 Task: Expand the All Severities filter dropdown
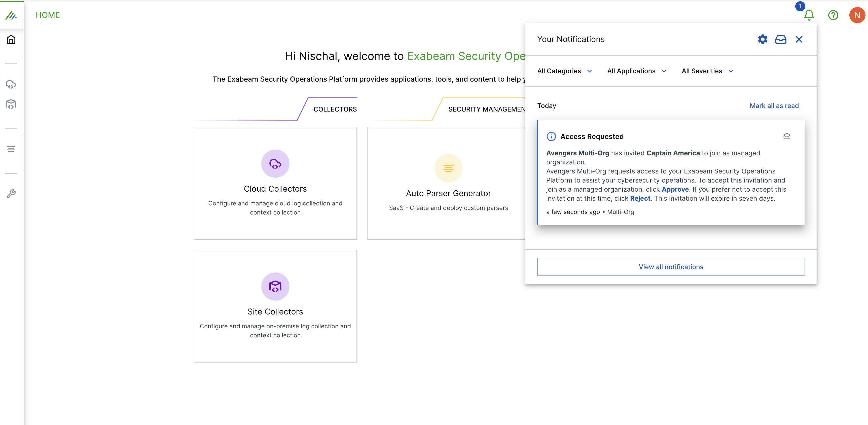(x=707, y=71)
